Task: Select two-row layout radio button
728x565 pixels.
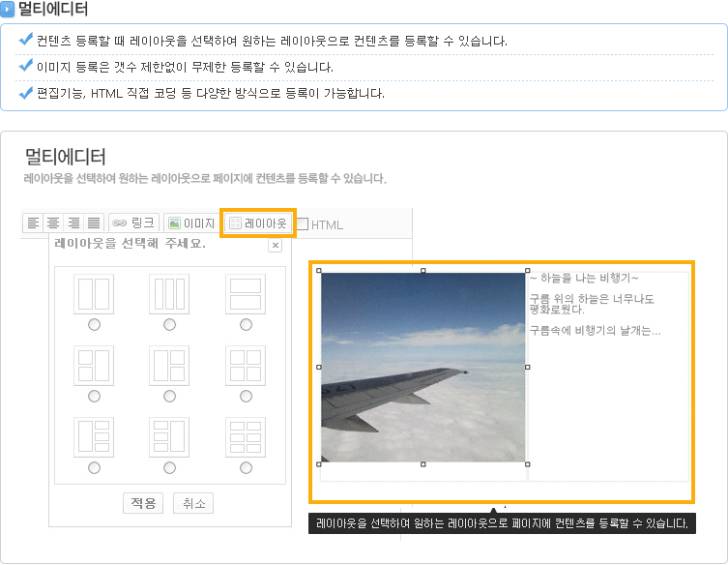Action: point(246,324)
